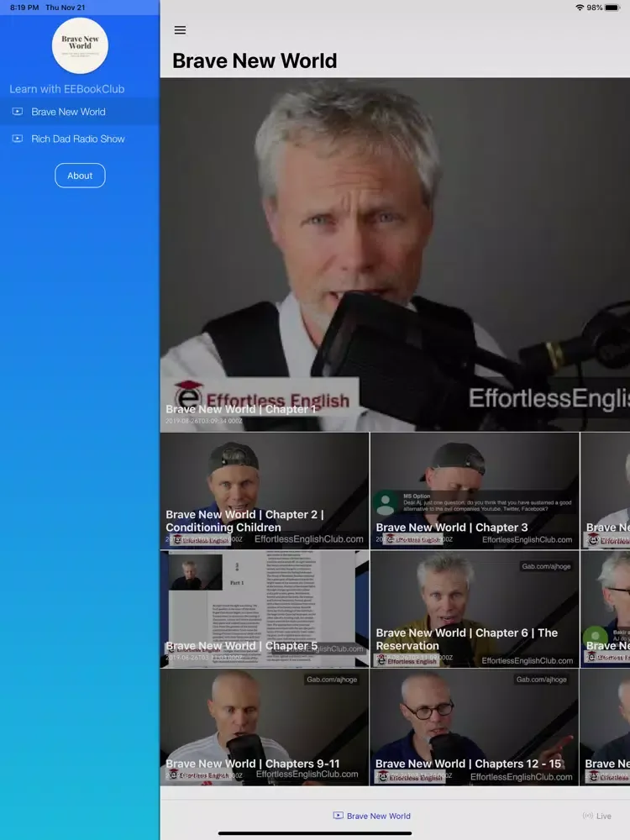This screenshot has height=840, width=630.
Task: Open the hamburger menu icon
Action: click(180, 30)
